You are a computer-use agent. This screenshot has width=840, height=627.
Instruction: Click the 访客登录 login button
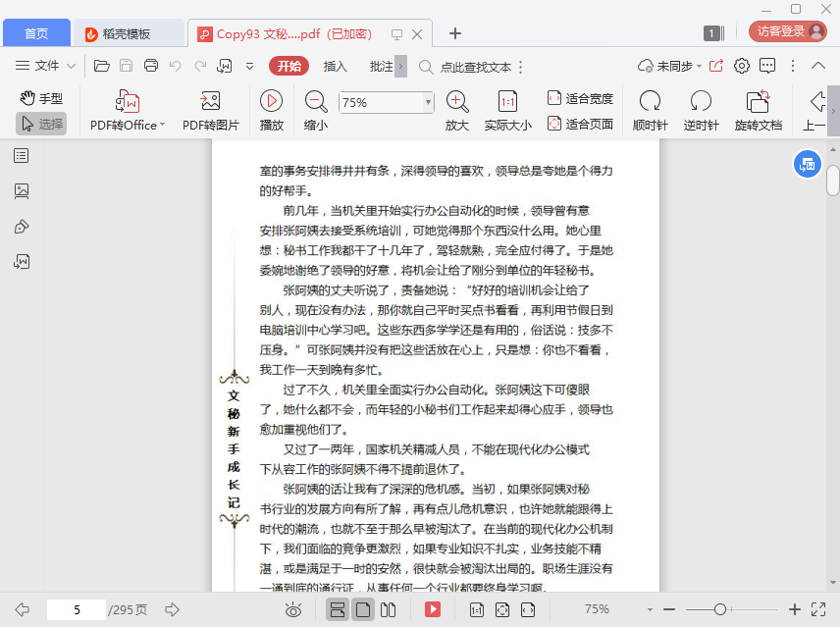click(787, 31)
